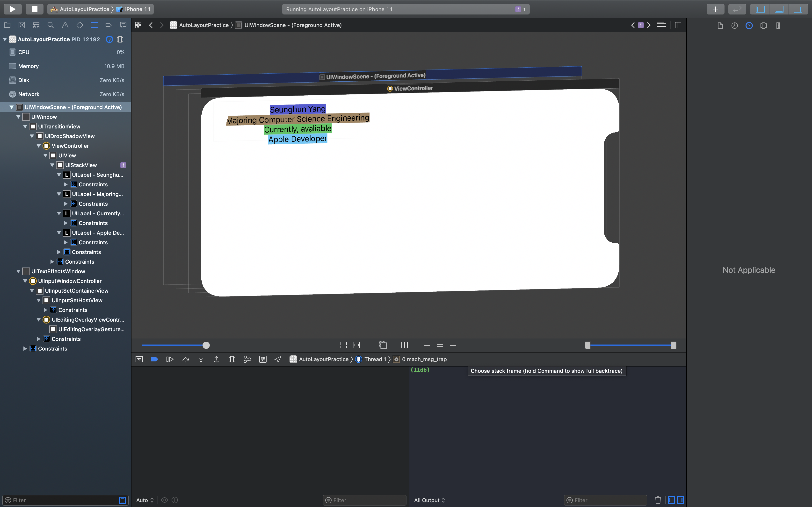
Task: Toggle the bottom debug area panel
Action: coord(779,9)
